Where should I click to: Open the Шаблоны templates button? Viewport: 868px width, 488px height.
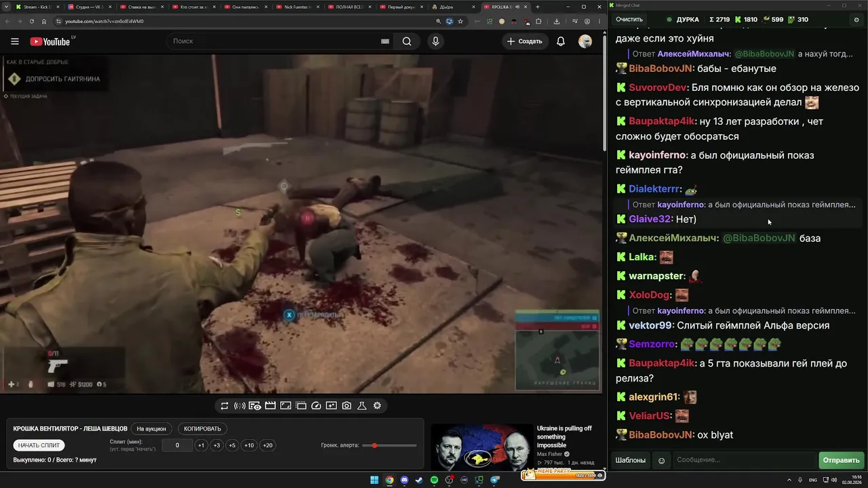pos(631,461)
